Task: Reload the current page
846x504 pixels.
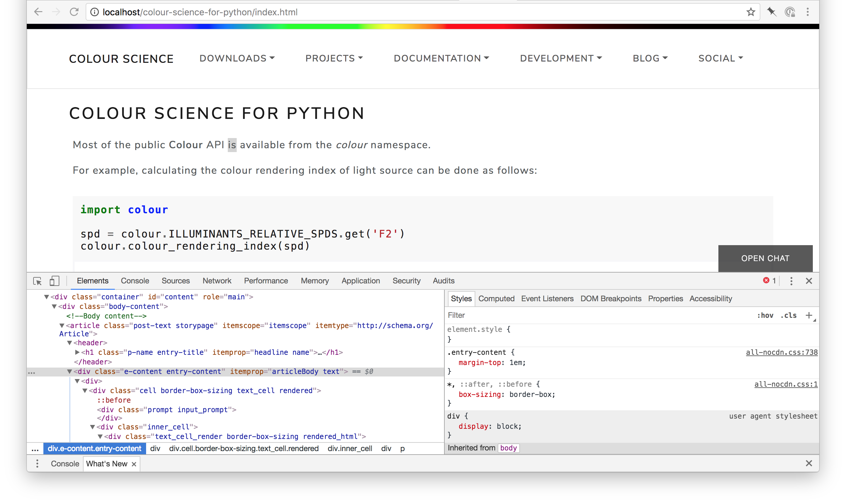Action: click(x=74, y=12)
